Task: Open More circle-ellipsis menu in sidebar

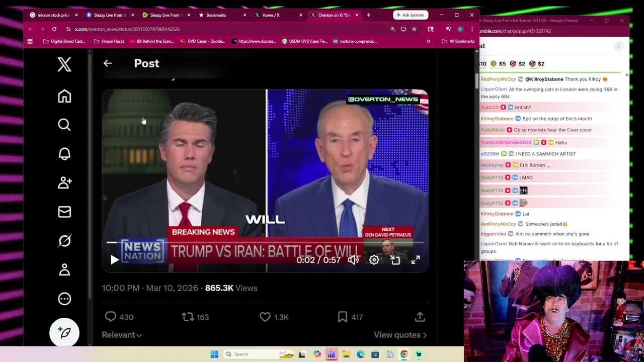Action: [x=64, y=299]
